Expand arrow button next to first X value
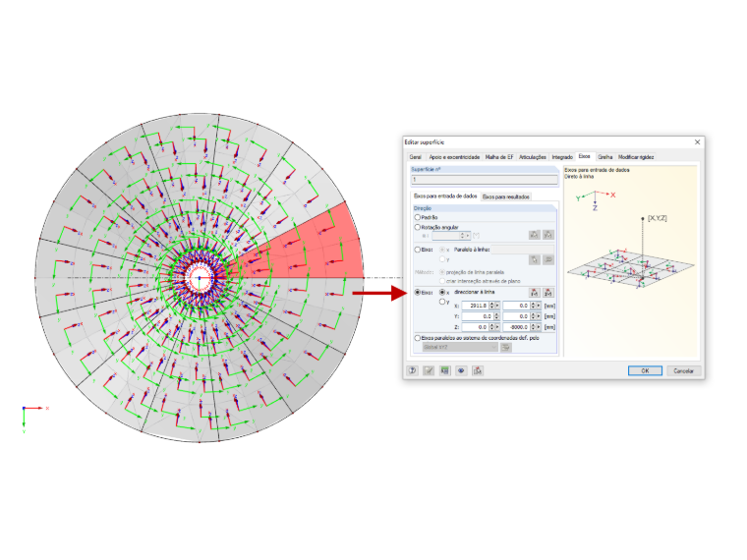Image resolution: width=747 pixels, height=560 pixels. 497,306
